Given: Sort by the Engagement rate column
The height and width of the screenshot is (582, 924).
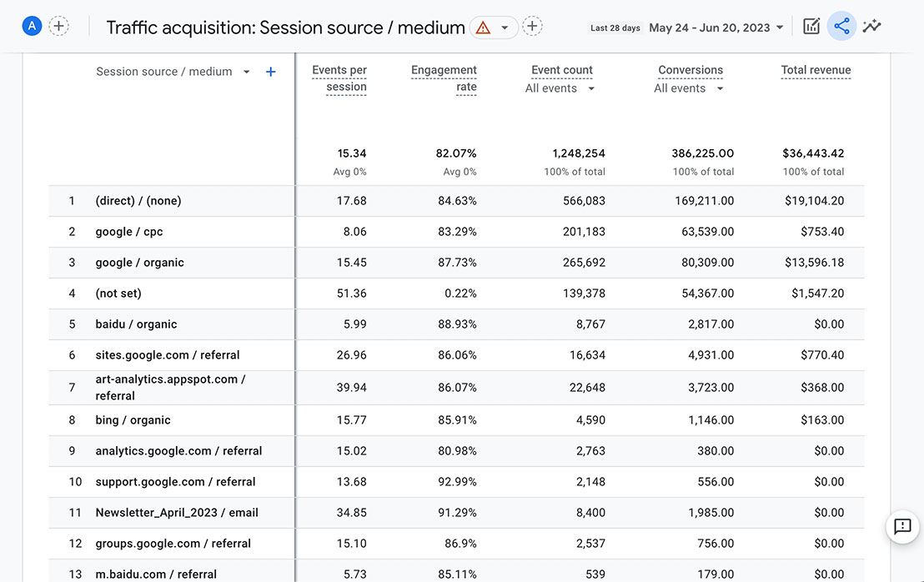Looking at the screenshot, I should pos(444,78).
